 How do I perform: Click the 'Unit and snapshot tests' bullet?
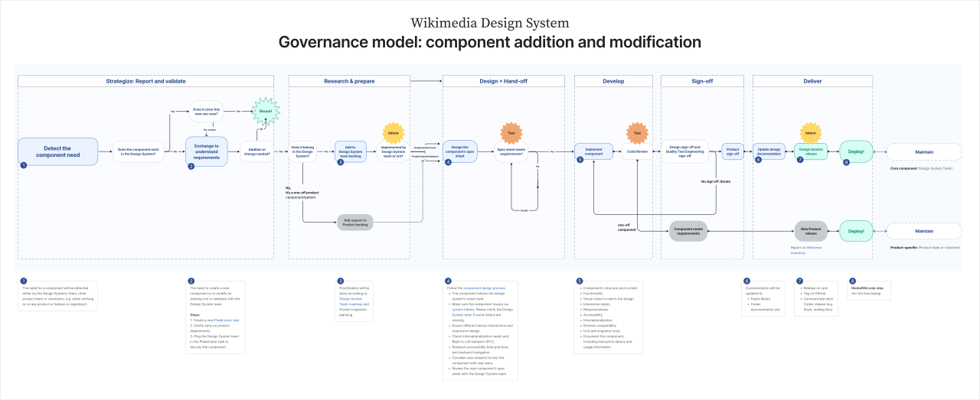pyautogui.click(x=603, y=330)
